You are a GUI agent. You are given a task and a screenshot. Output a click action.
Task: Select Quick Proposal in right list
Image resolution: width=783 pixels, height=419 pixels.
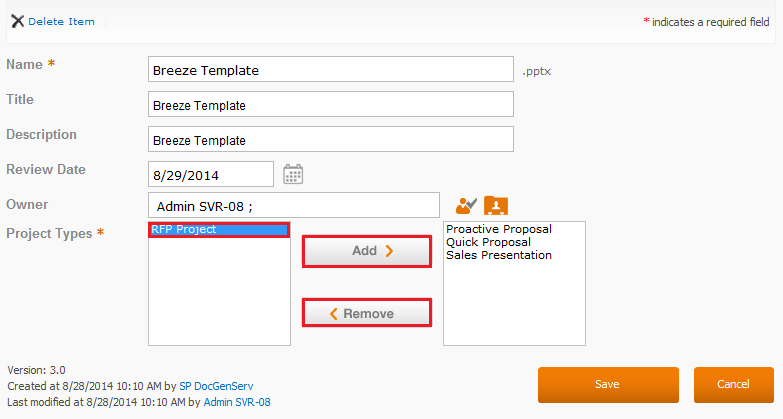click(488, 242)
